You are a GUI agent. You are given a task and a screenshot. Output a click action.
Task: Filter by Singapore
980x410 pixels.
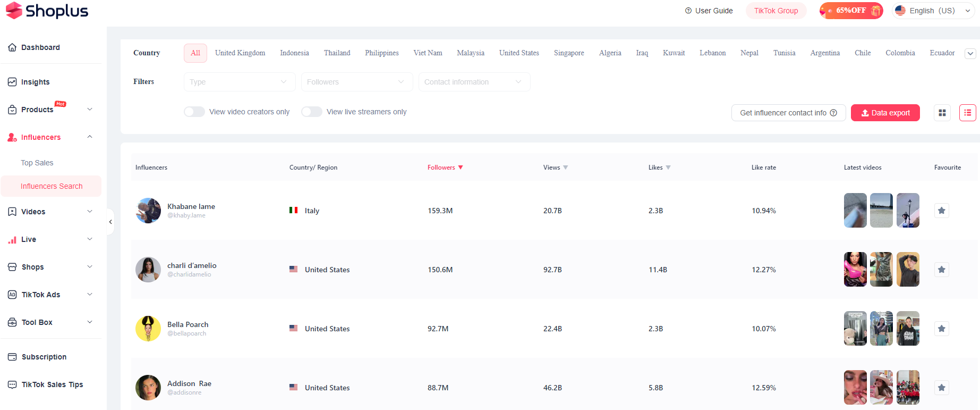coord(569,53)
